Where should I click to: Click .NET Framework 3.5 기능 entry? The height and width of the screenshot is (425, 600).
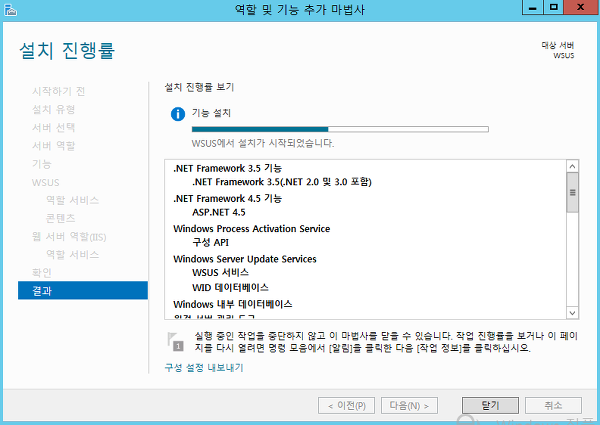point(228,168)
